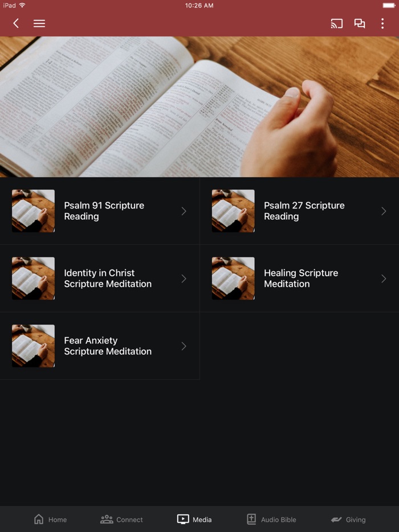Expand chevron next to Healing Scripture Meditation
399x532 pixels.
tap(384, 279)
